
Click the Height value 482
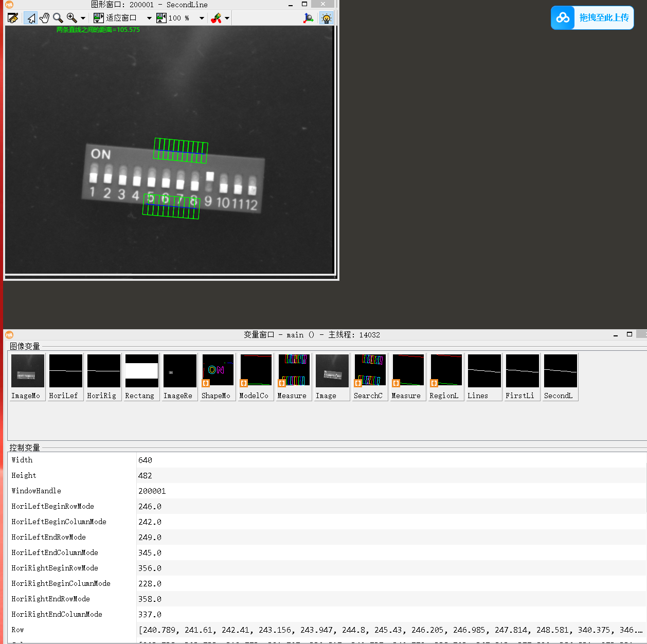click(x=145, y=475)
